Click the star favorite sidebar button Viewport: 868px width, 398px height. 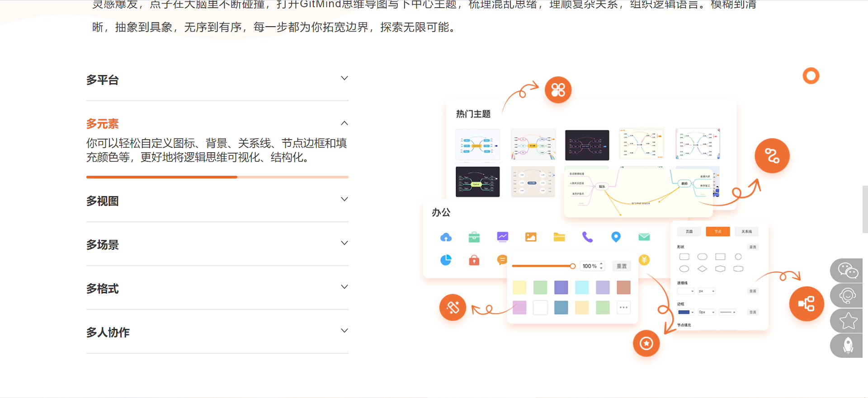click(x=847, y=321)
